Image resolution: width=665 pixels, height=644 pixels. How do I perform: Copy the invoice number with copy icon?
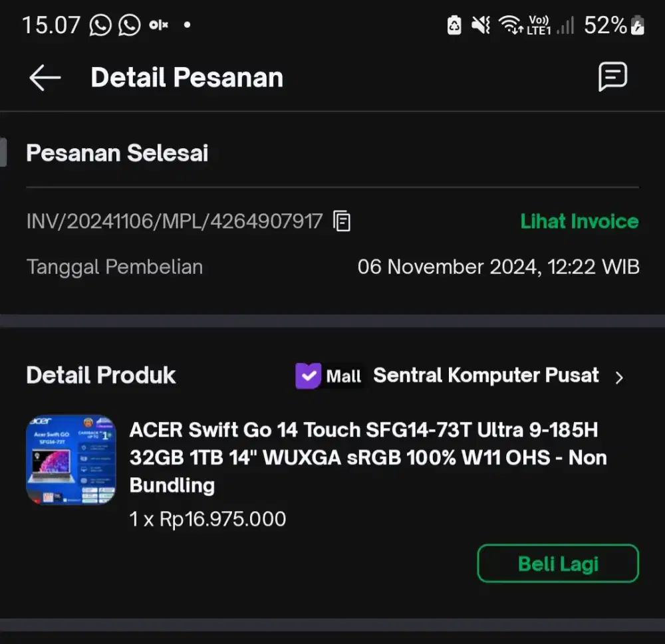(x=342, y=221)
